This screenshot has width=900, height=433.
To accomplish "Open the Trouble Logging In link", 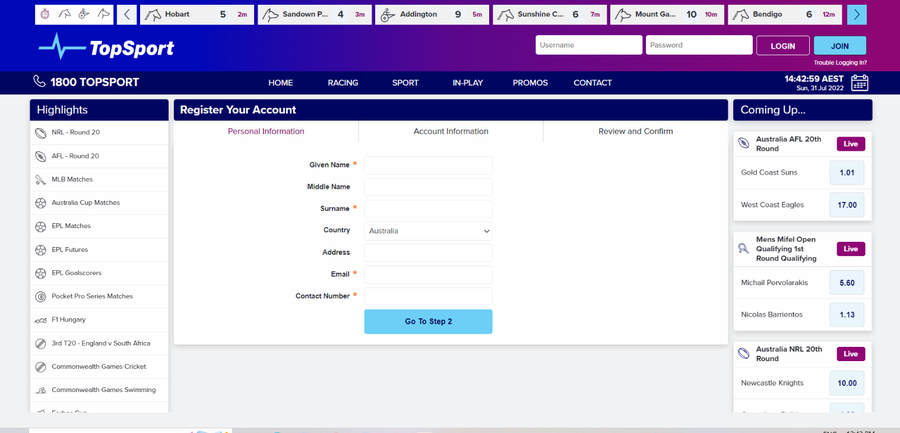I will 840,63.
